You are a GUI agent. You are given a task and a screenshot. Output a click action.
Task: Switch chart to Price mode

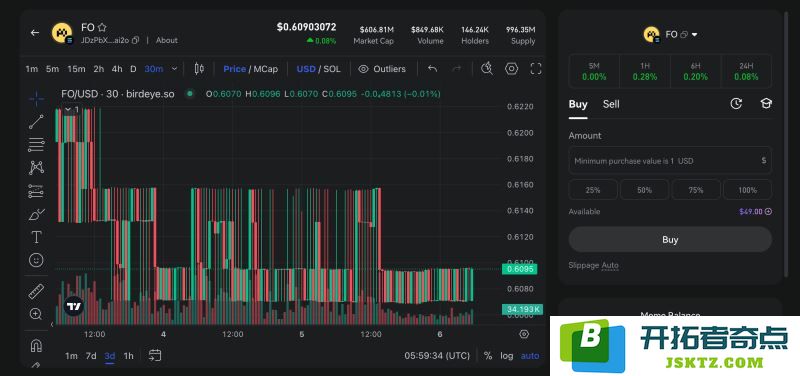click(234, 69)
